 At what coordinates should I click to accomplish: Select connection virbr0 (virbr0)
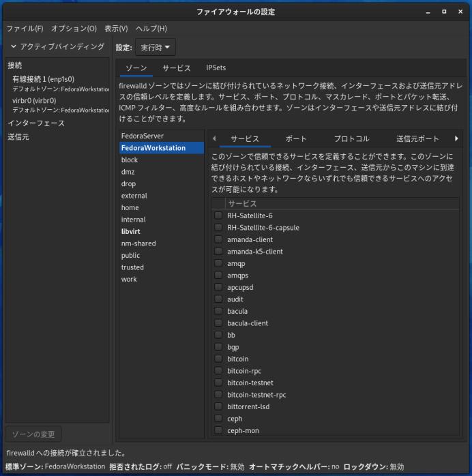point(58,105)
